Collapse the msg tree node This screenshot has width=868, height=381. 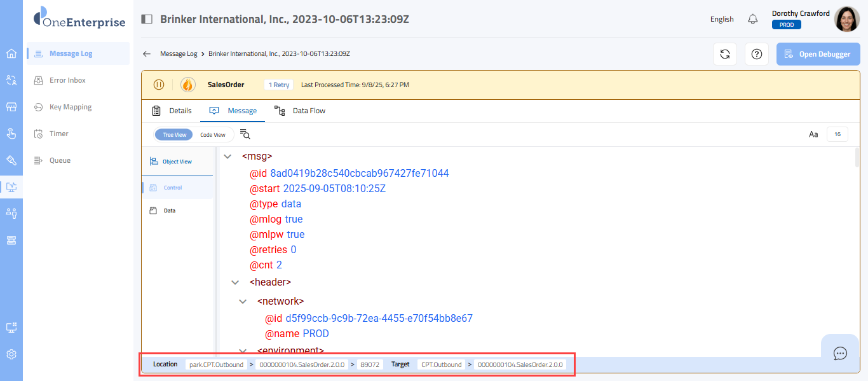(227, 156)
